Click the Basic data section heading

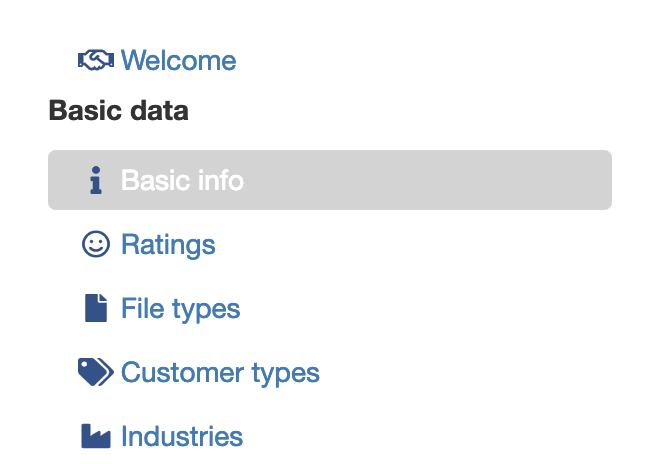(118, 110)
